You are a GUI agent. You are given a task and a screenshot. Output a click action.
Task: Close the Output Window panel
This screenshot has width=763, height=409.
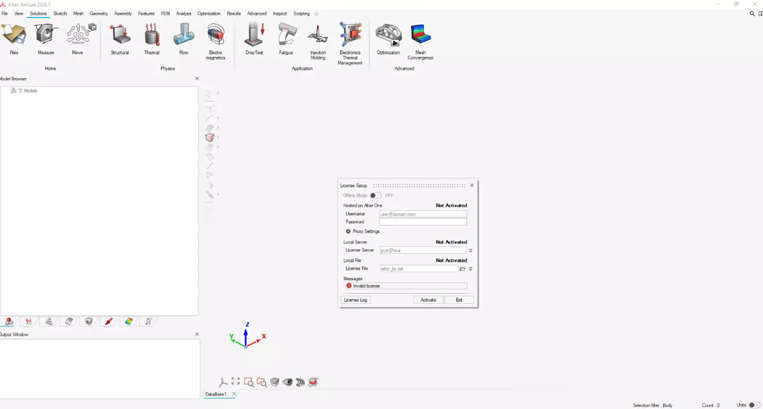(197, 334)
